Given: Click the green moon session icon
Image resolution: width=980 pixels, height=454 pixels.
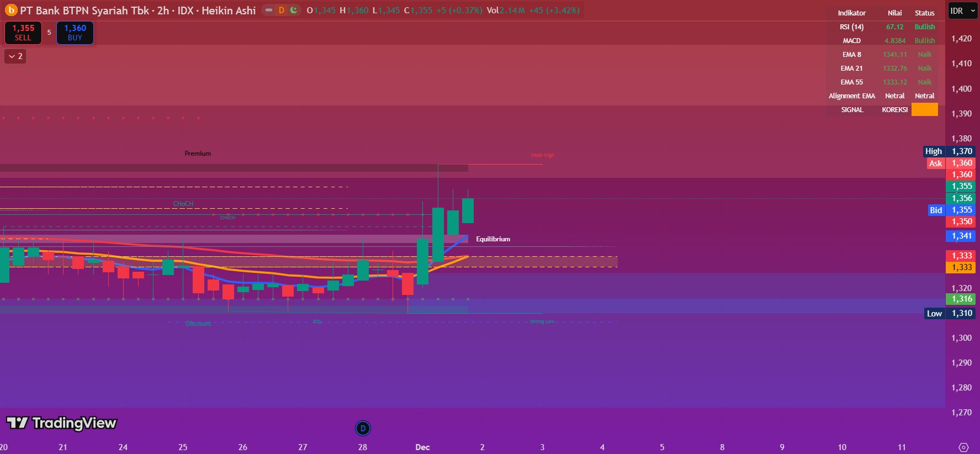Looking at the screenshot, I should (x=294, y=10).
